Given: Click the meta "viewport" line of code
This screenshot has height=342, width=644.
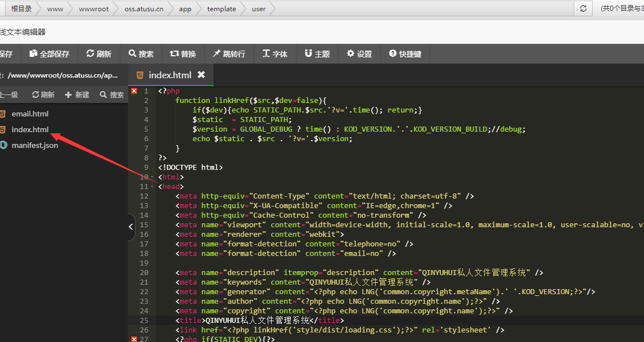Looking at the screenshot, I should click(x=409, y=224).
